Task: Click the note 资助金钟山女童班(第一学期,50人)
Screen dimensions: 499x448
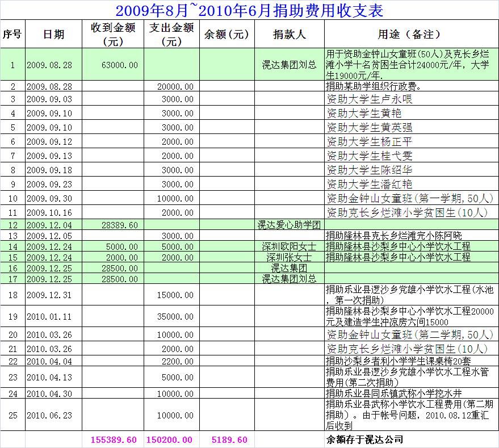Action: pyautogui.click(x=410, y=198)
